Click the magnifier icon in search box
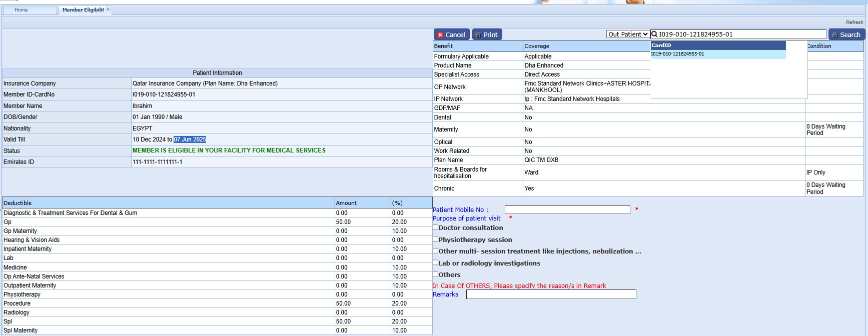This screenshot has width=868, height=336. (x=654, y=34)
